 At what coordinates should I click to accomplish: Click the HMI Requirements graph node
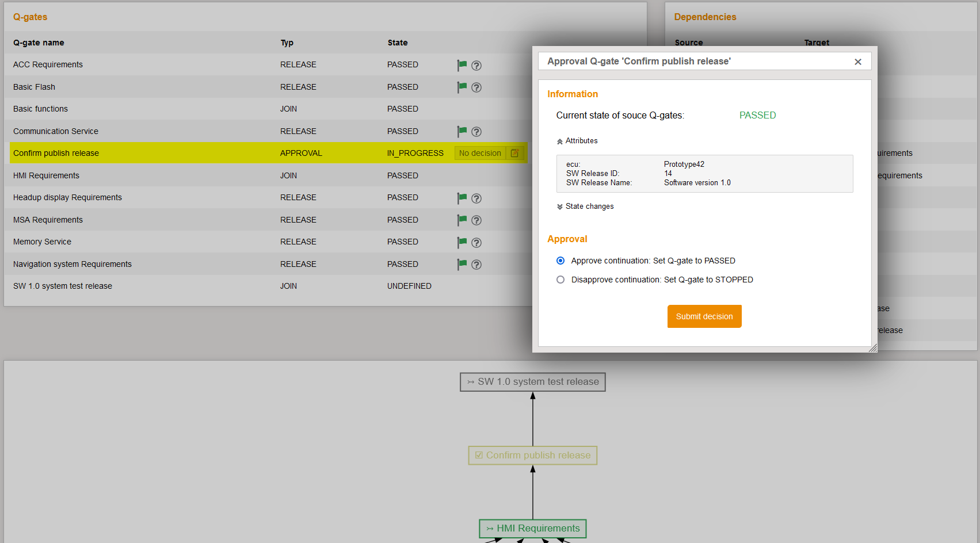[x=532, y=529]
